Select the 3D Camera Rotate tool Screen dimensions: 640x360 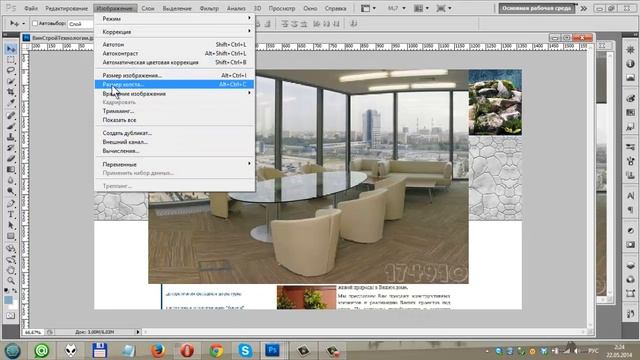[11, 259]
